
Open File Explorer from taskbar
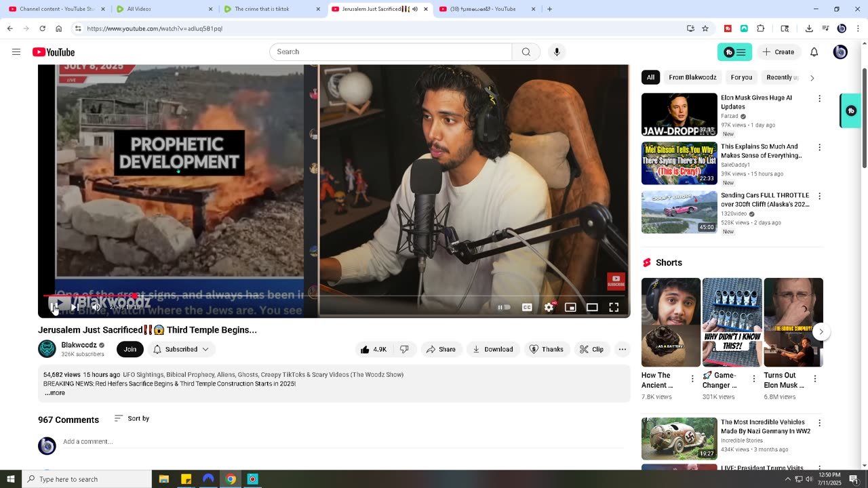click(163, 479)
